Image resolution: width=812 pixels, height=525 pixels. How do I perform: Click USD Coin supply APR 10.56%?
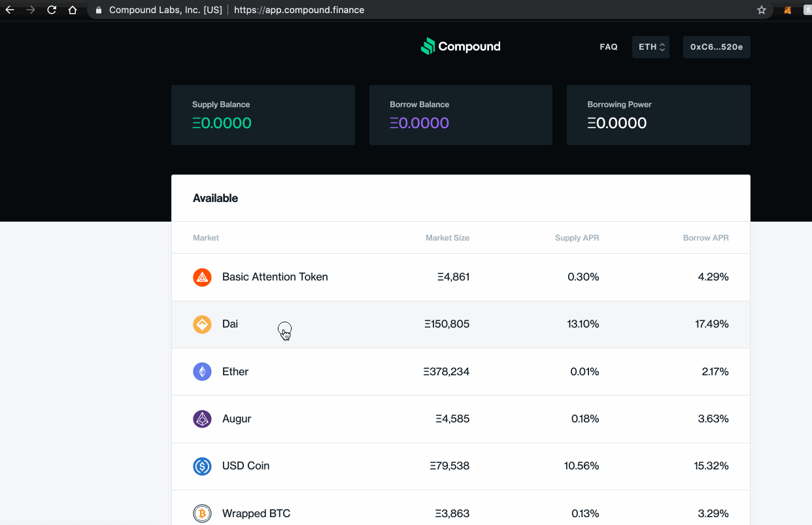pyautogui.click(x=582, y=466)
